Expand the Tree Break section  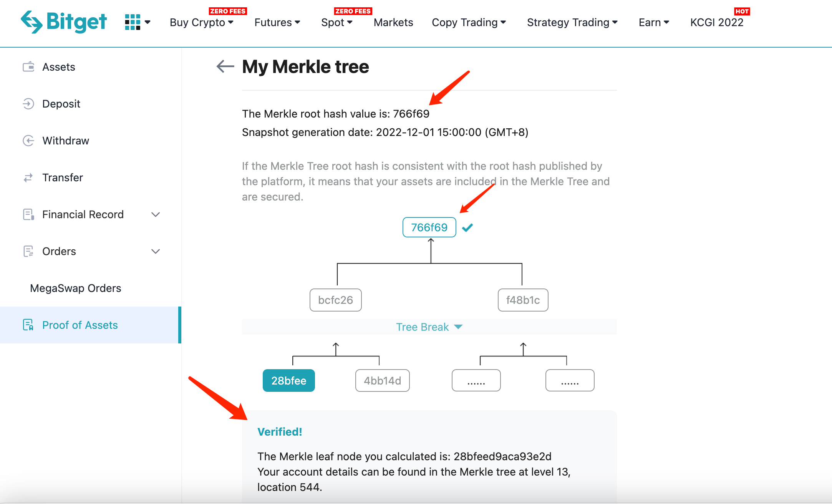pos(429,327)
